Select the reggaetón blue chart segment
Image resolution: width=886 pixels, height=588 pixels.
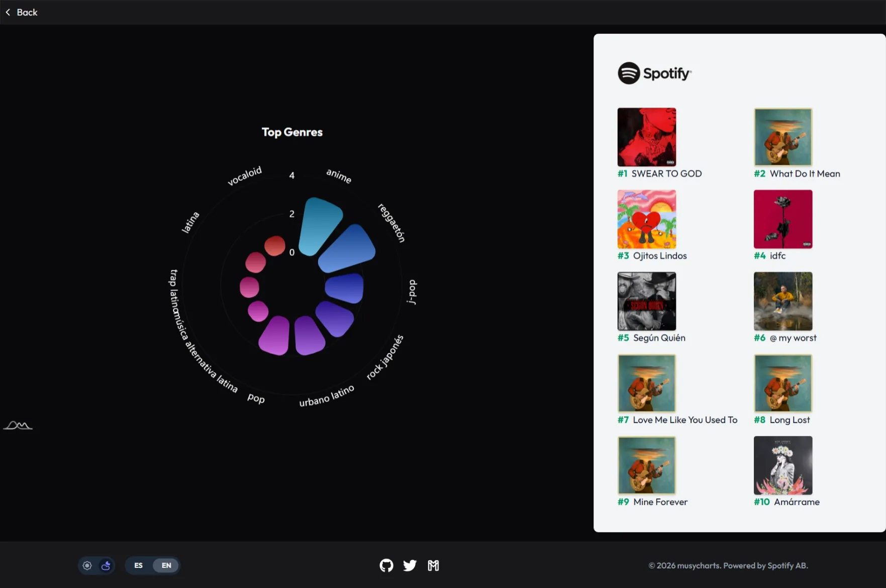pos(348,249)
